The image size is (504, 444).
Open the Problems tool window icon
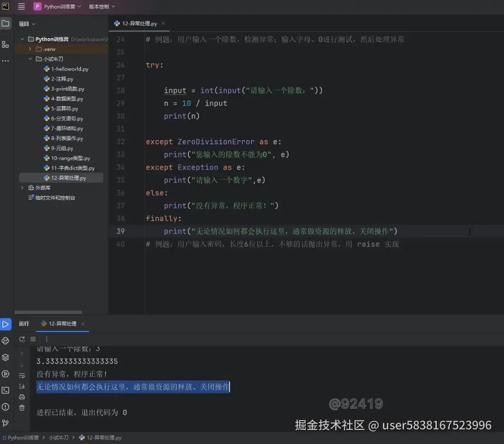click(5, 407)
